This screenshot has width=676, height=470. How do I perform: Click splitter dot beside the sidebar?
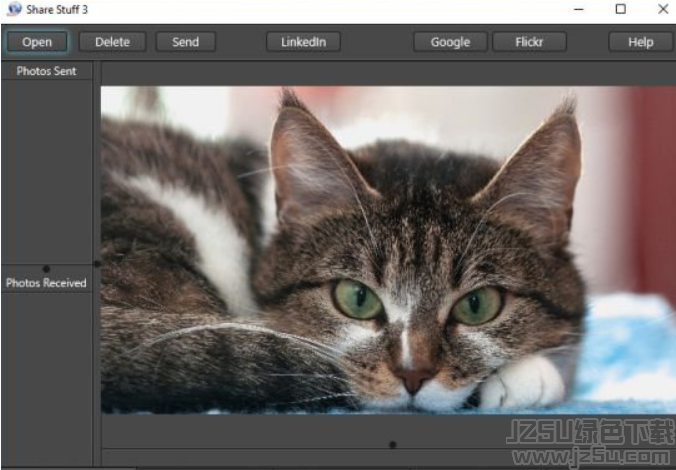point(97,263)
